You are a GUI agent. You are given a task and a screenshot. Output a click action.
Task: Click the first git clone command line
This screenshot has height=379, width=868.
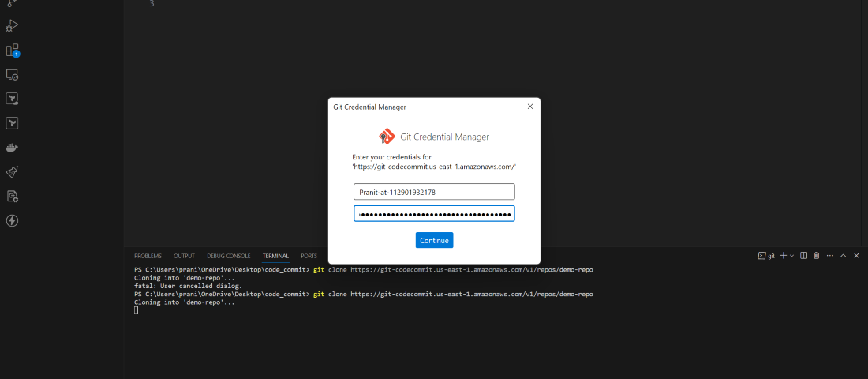(x=363, y=270)
